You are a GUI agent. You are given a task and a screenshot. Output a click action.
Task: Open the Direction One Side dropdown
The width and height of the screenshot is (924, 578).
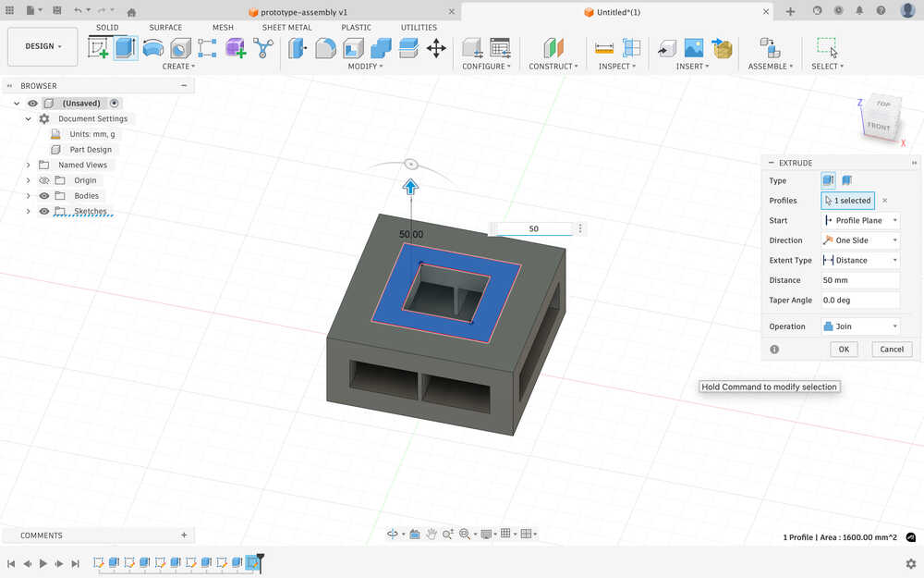(859, 240)
